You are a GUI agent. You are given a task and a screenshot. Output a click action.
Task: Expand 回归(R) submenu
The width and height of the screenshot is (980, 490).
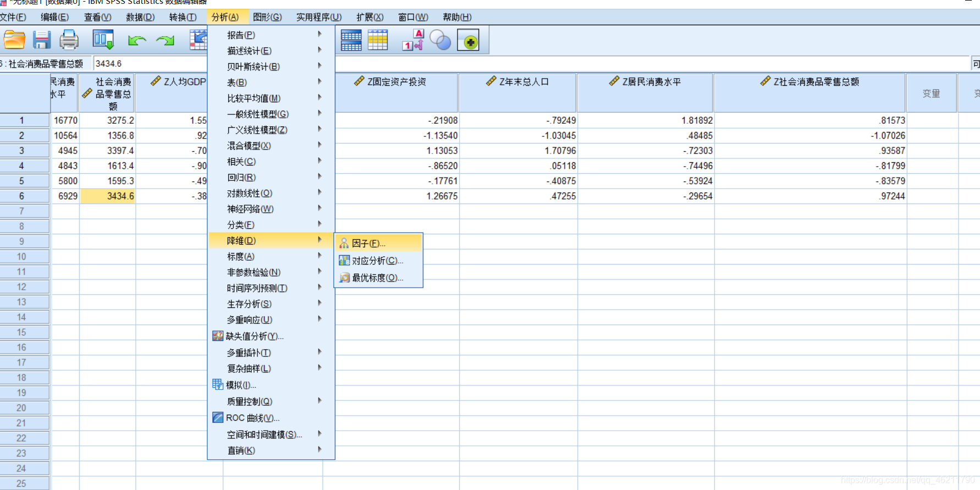click(x=271, y=178)
